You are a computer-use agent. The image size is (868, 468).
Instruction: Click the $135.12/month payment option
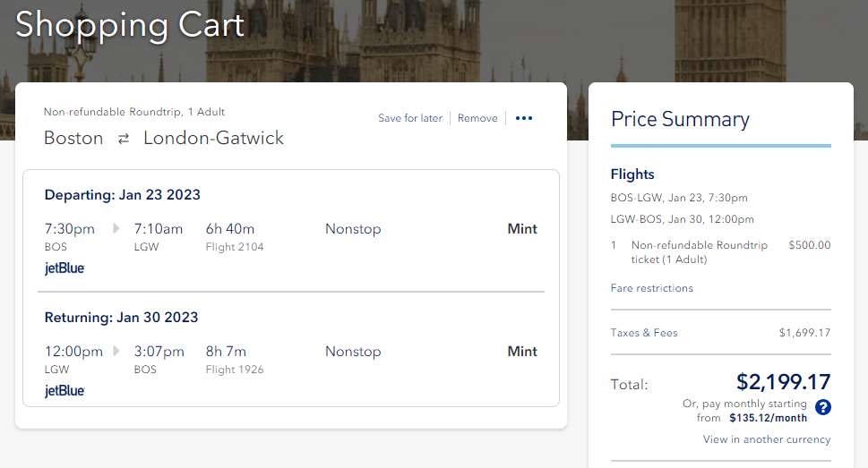point(768,418)
